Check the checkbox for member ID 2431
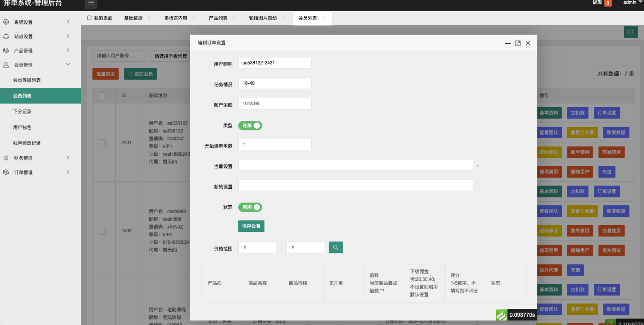This screenshot has height=325, width=644. (x=102, y=142)
